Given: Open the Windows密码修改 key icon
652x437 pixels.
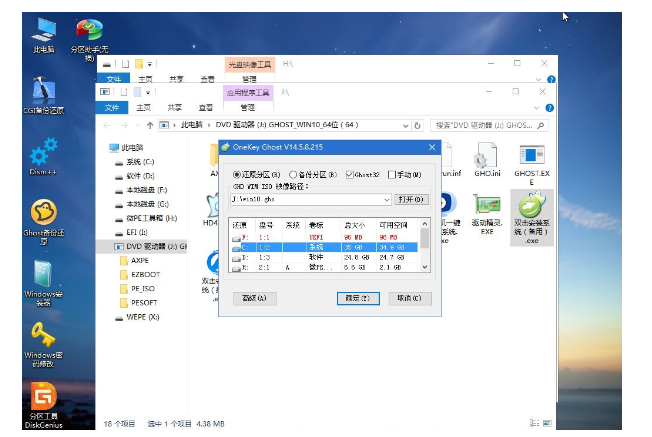Looking at the screenshot, I should [43, 344].
